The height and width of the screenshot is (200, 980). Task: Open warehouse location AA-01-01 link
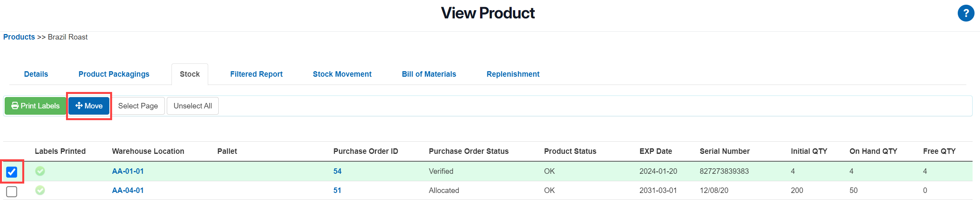point(128,171)
